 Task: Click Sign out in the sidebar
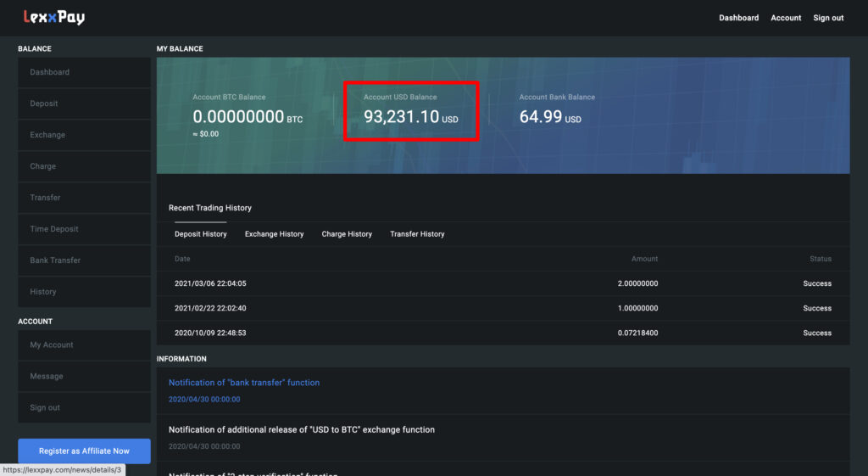[x=84, y=407]
